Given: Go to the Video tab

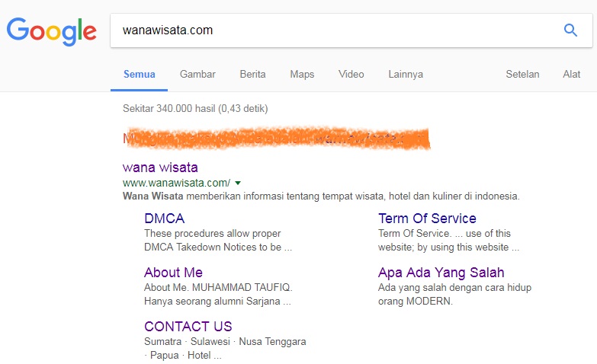Looking at the screenshot, I should pyautogui.click(x=351, y=74).
